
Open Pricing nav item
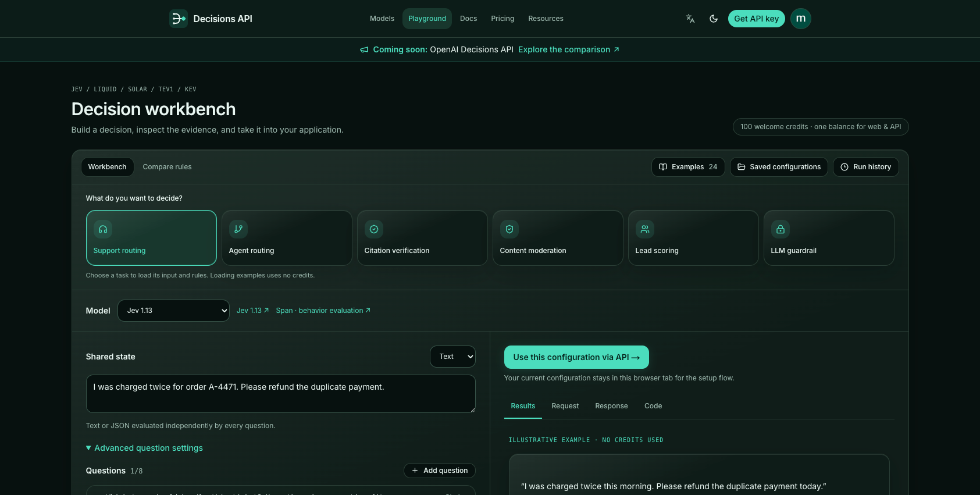click(503, 19)
